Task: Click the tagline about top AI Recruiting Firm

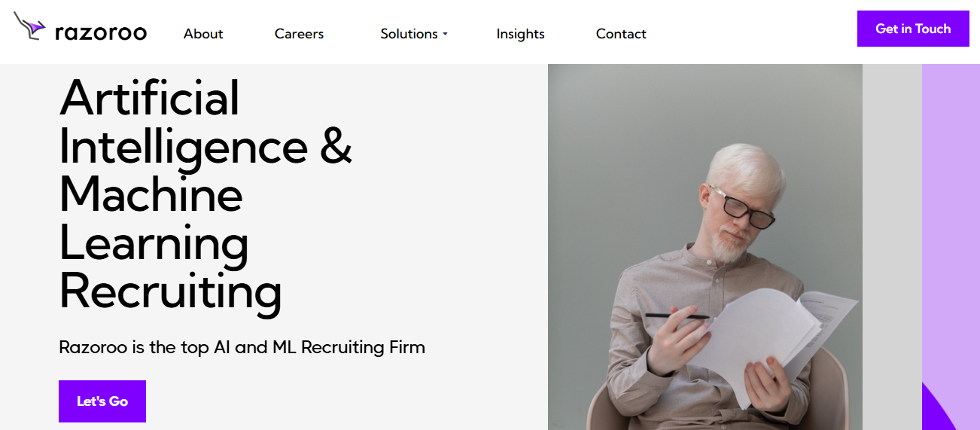Action: [x=242, y=347]
